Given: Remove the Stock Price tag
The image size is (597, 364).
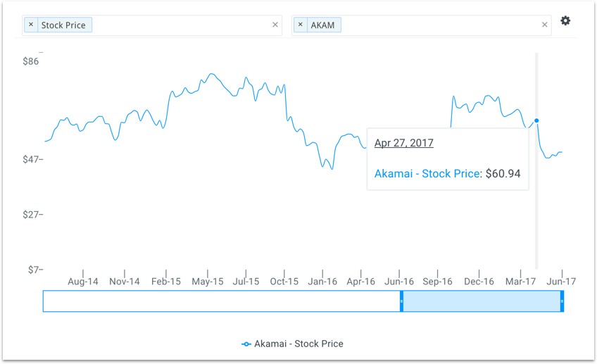Looking at the screenshot, I should pos(31,25).
